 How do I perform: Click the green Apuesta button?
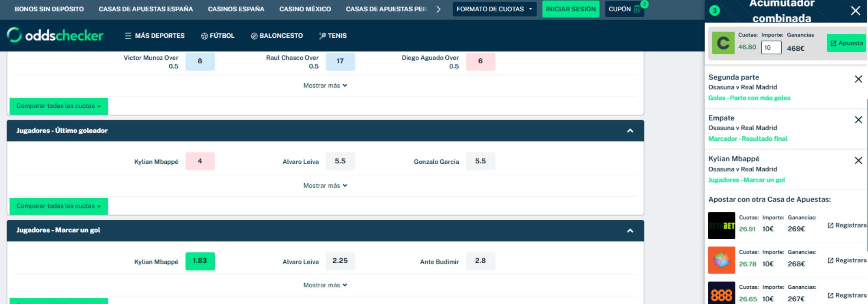[847, 43]
